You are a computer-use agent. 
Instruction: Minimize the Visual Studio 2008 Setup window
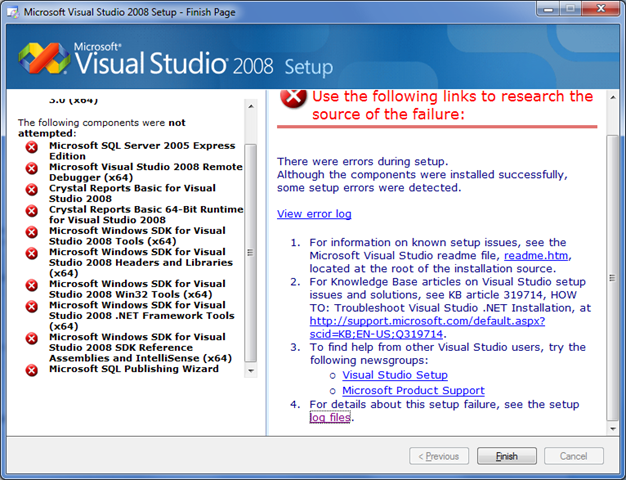[x=548, y=9]
